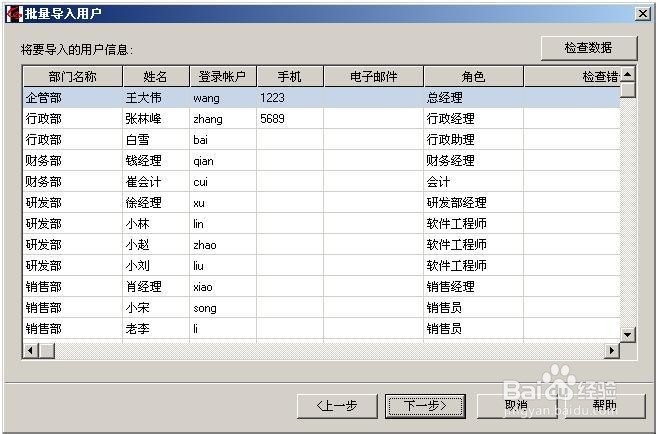Image resolution: width=656 pixels, height=434 pixels.
Task: Click the horizontal scrollbar thumb
Action: (46, 350)
